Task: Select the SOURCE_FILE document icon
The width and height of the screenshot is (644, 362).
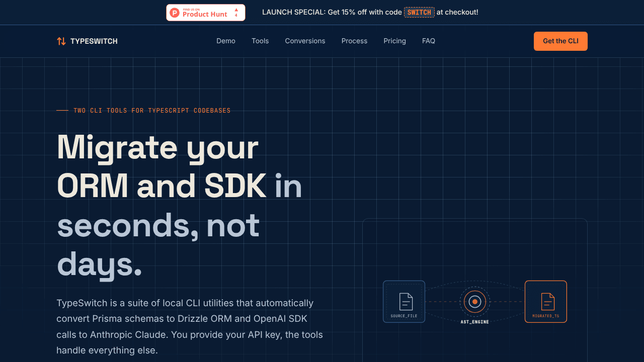Action: click(406, 302)
